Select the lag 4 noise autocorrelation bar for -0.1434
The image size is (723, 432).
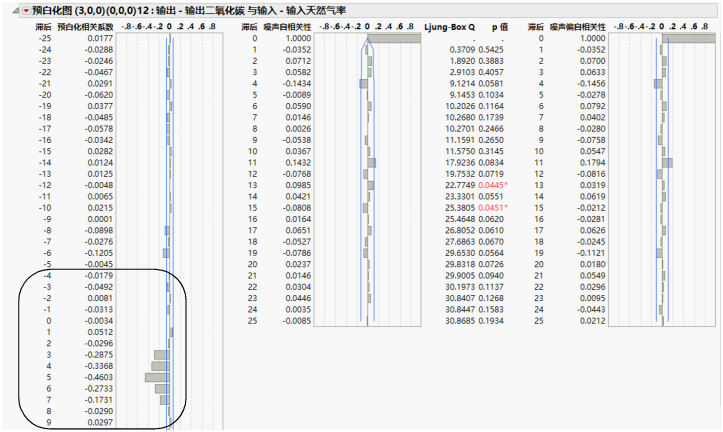coord(363,84)
